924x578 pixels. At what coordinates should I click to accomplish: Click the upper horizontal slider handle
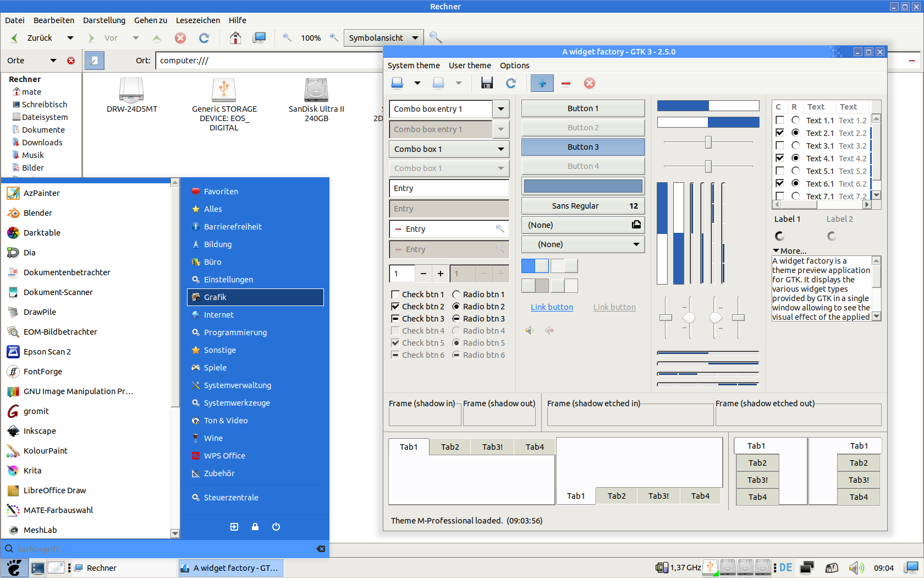[x=708, y=143]
